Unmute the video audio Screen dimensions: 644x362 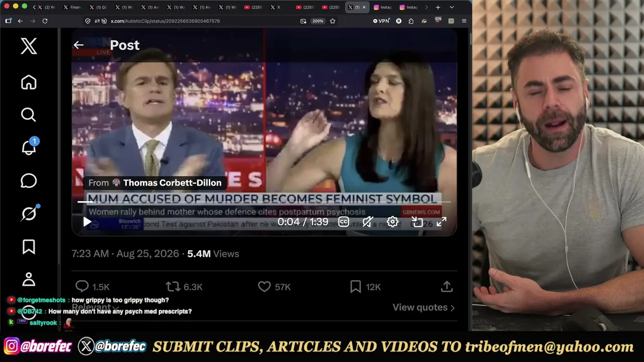coord(368,222)
